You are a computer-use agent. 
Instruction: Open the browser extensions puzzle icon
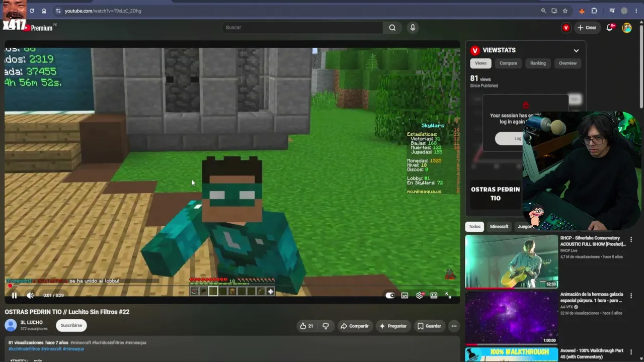click(594, 11)
